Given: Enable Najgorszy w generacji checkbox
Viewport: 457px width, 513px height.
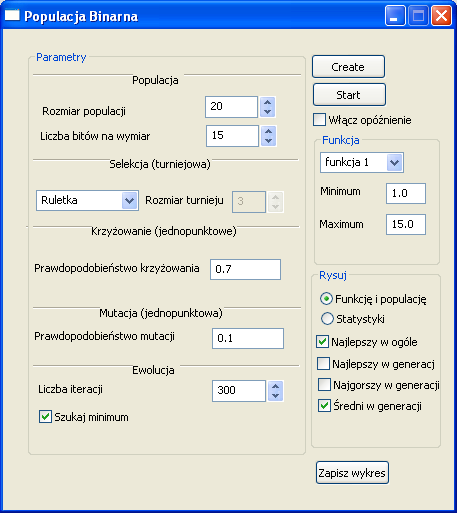Looking at the screenshot, I should [x=324, y=385].
